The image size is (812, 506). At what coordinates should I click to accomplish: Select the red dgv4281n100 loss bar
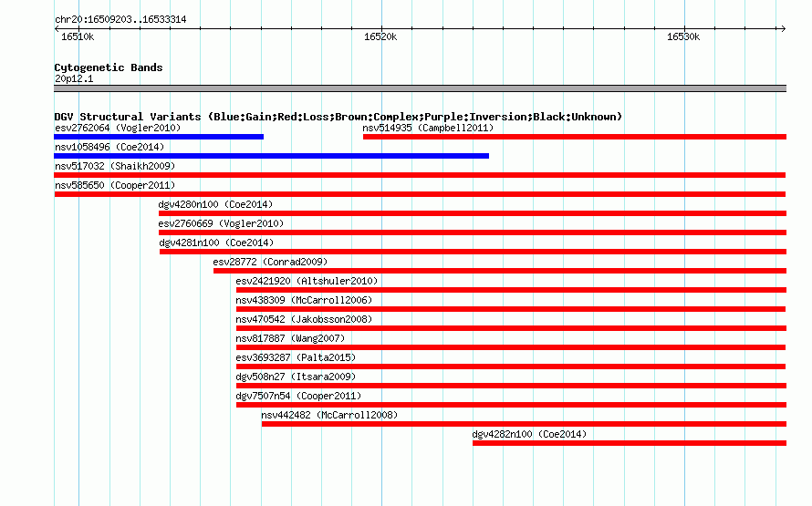[x=473, y=252]
